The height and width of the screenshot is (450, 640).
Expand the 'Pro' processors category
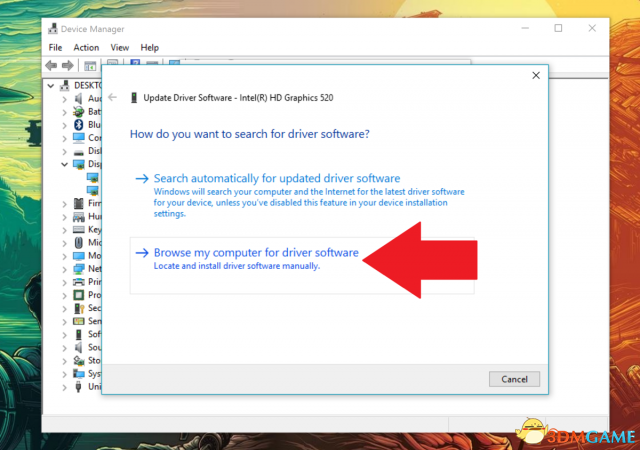(x=64, y=295)
